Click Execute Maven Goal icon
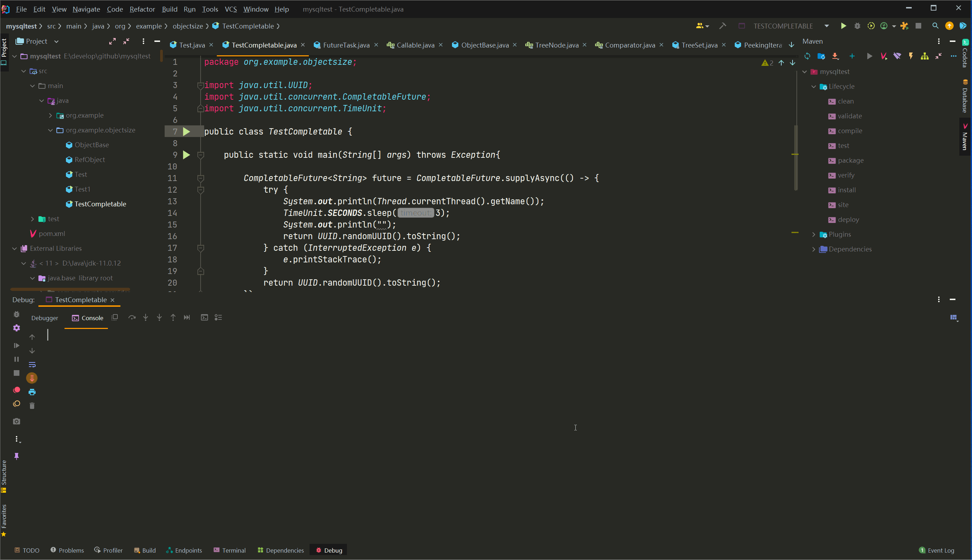The image size is (972, 560). click(884, 56)
